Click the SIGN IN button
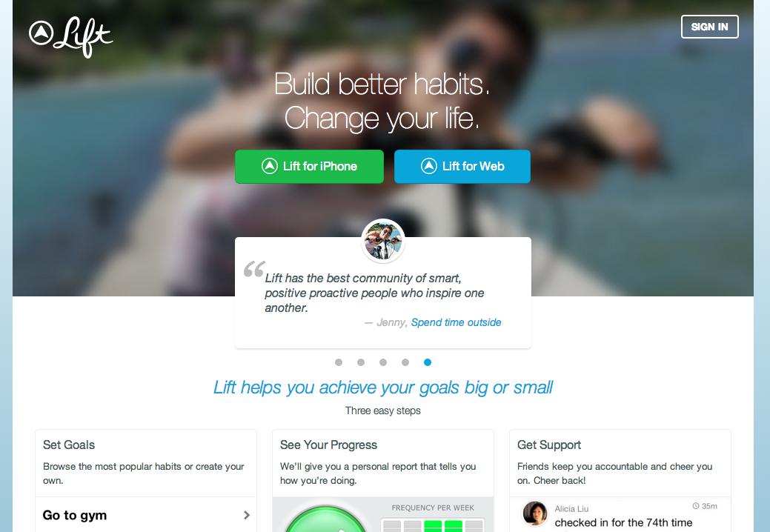 709,27
